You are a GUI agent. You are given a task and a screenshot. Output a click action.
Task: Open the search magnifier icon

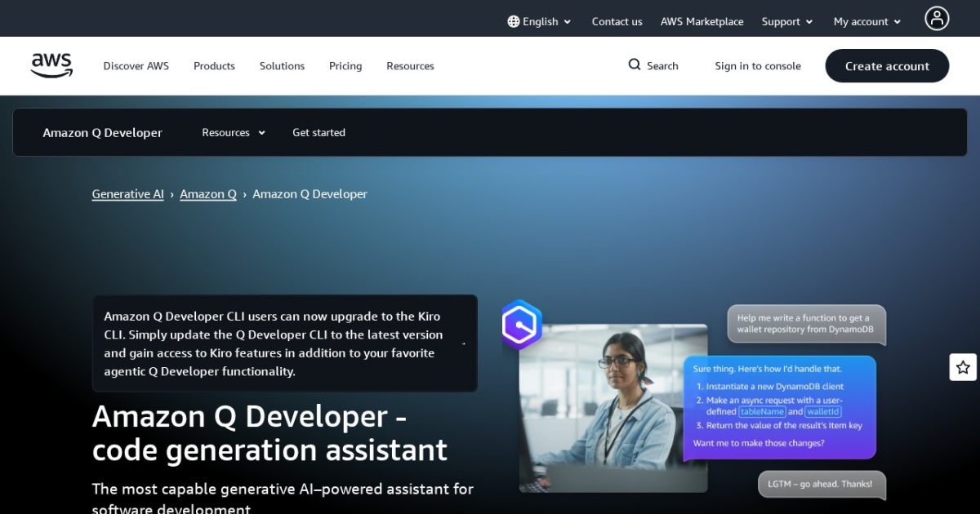click(x=634, y=64)
